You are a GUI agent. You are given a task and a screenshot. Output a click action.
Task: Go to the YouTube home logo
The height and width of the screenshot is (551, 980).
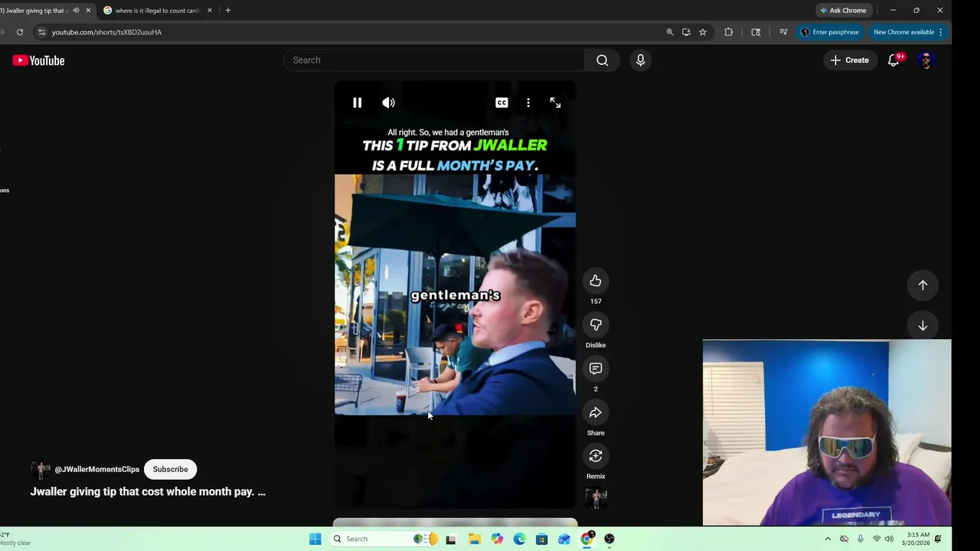tap(38, 60)
